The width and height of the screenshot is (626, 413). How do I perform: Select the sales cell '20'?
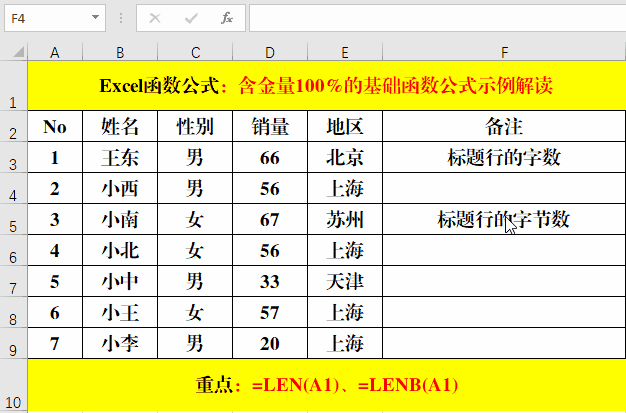[x=270, y=343]
